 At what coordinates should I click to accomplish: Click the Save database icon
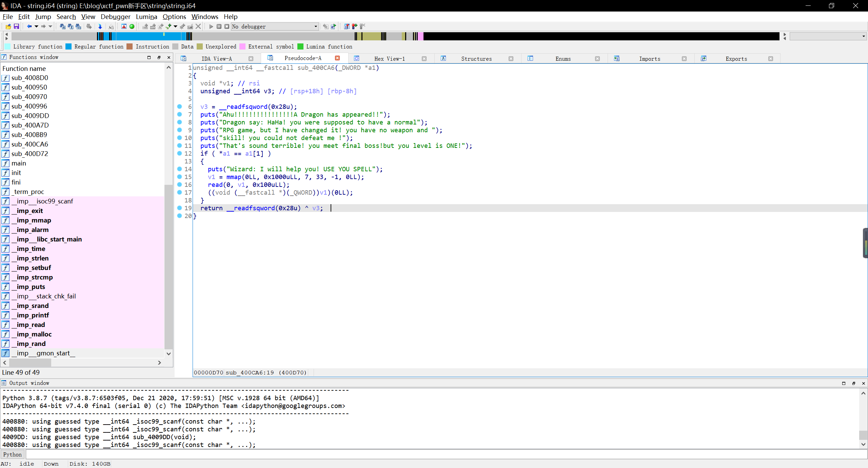(x=16, y=26)
